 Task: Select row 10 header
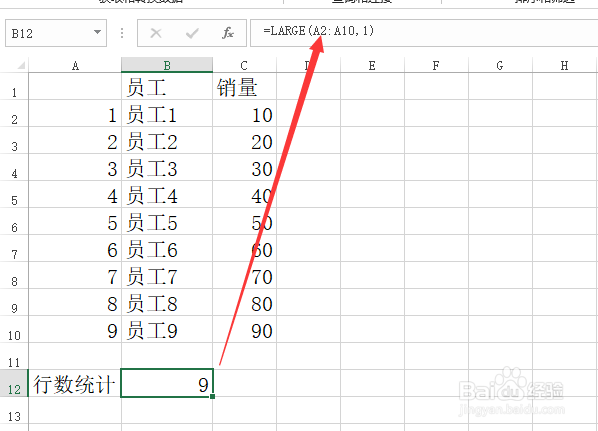coord(14,329)
